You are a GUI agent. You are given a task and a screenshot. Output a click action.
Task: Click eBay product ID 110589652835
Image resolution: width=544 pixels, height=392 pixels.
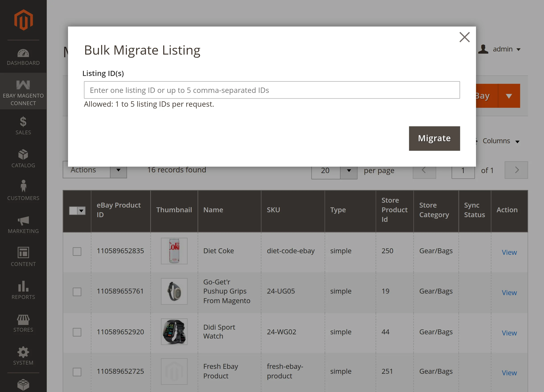(120, 251)
